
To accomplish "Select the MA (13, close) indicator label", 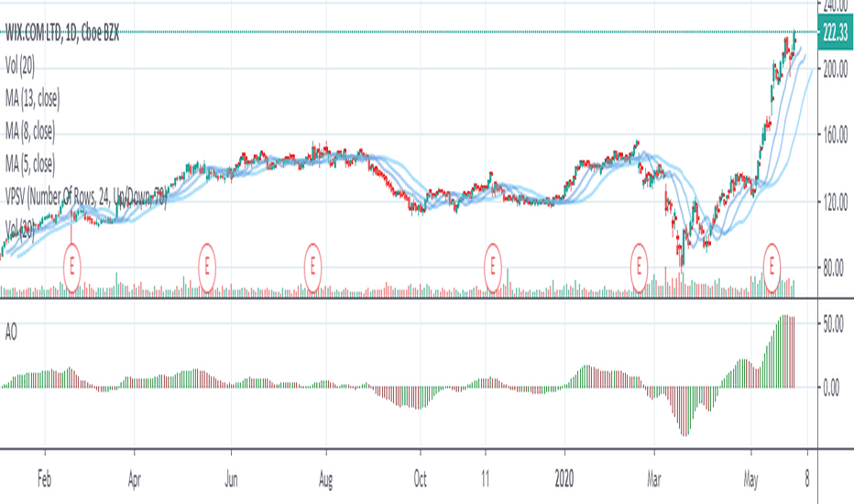I will pyautogui.click(x=33, y=99).
